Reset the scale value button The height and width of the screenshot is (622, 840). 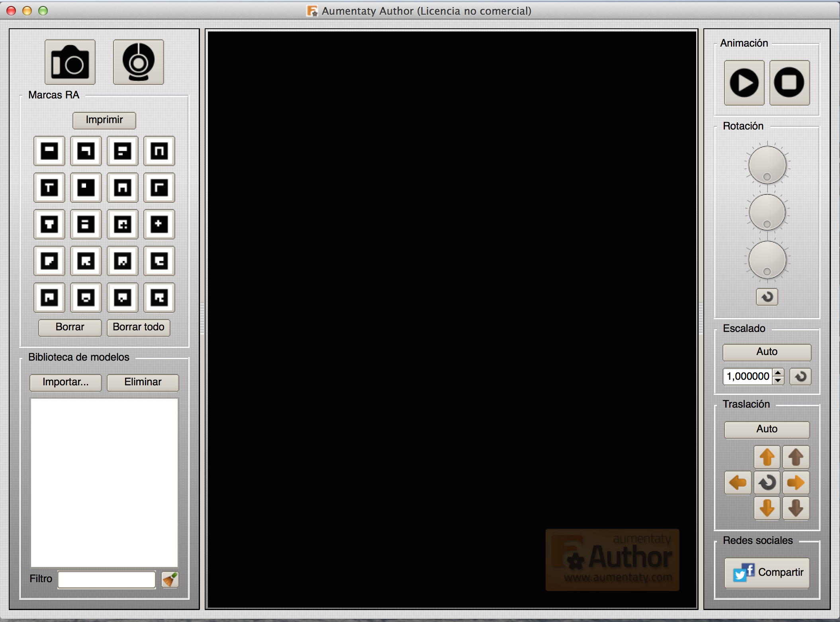click(801, 377)
